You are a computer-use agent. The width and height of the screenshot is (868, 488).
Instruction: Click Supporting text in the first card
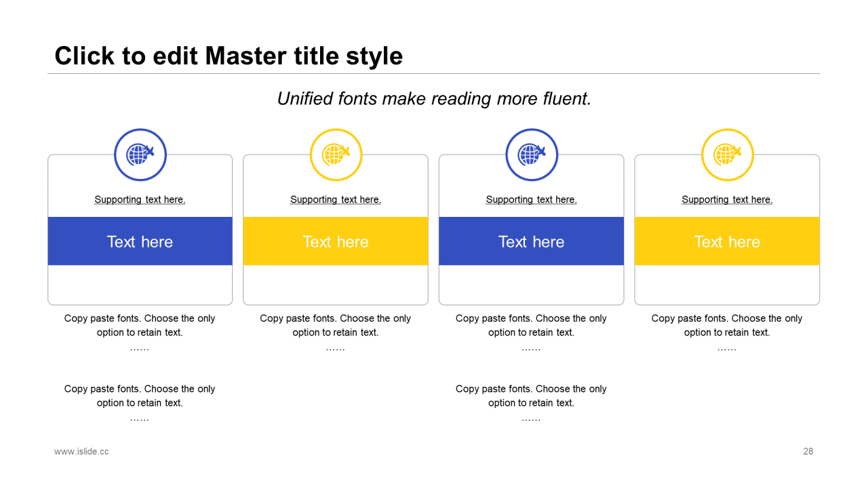(x=140, y=199)
